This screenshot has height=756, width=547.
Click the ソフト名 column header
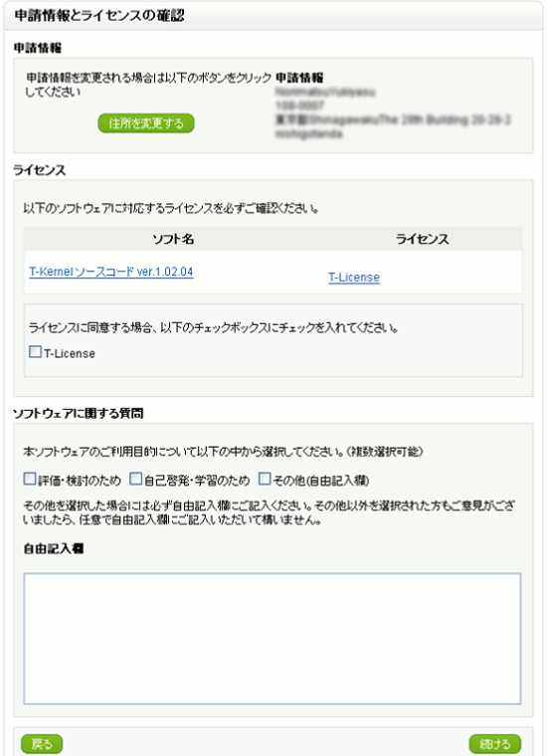(173, 239)
